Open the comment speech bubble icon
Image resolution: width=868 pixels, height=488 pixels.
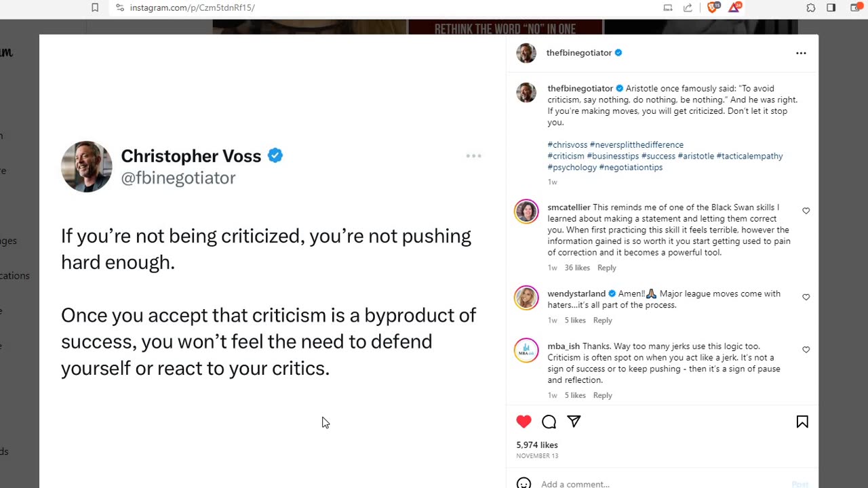pos(549,422)
